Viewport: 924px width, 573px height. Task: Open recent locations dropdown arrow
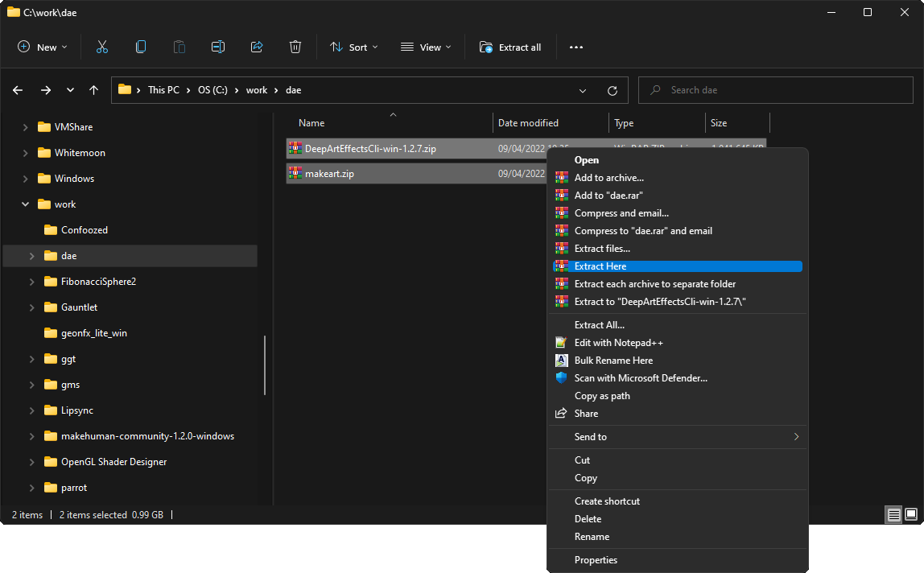click(x=70, y=90)
